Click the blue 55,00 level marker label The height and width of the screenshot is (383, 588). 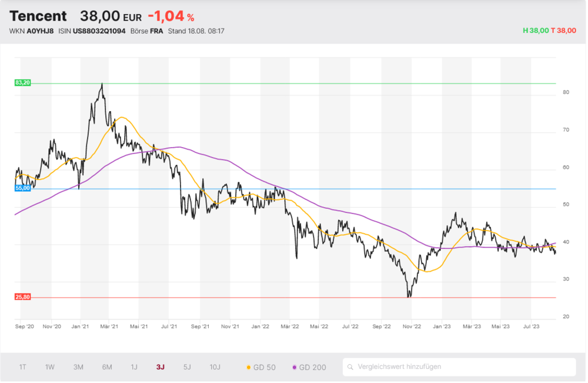tap(22, 188)
